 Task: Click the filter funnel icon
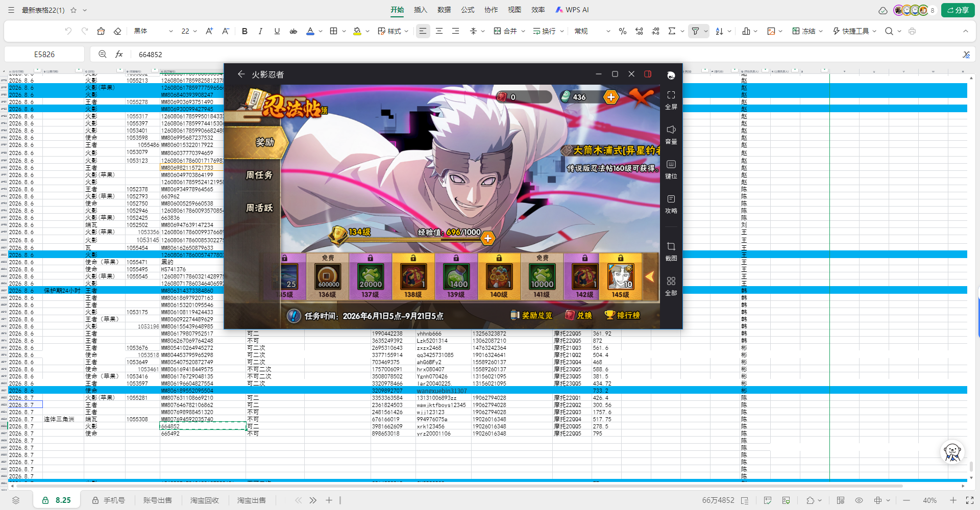click(x=695, y=31)
